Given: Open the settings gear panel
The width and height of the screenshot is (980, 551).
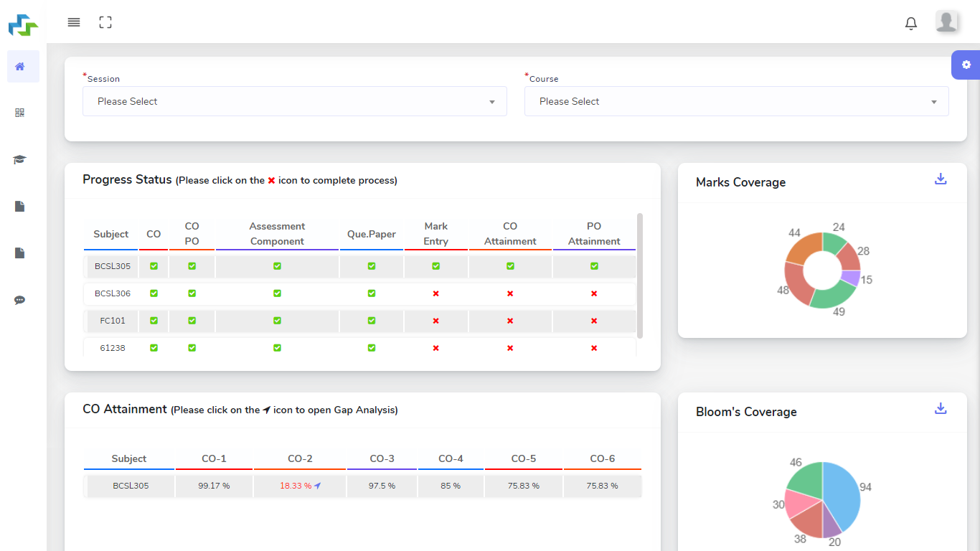Looking at the screenshot, I should [x=966, y=65].
